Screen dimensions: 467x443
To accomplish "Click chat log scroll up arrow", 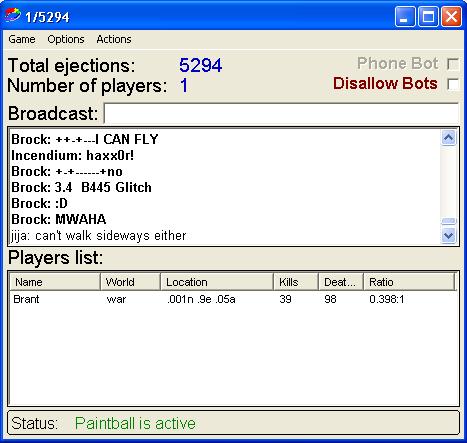I will (x=448, y=138).
